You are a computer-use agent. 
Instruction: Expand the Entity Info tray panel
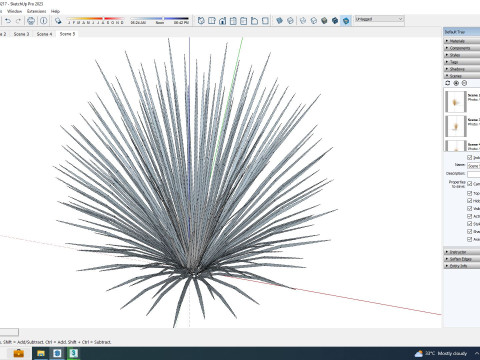coord(462,266)
